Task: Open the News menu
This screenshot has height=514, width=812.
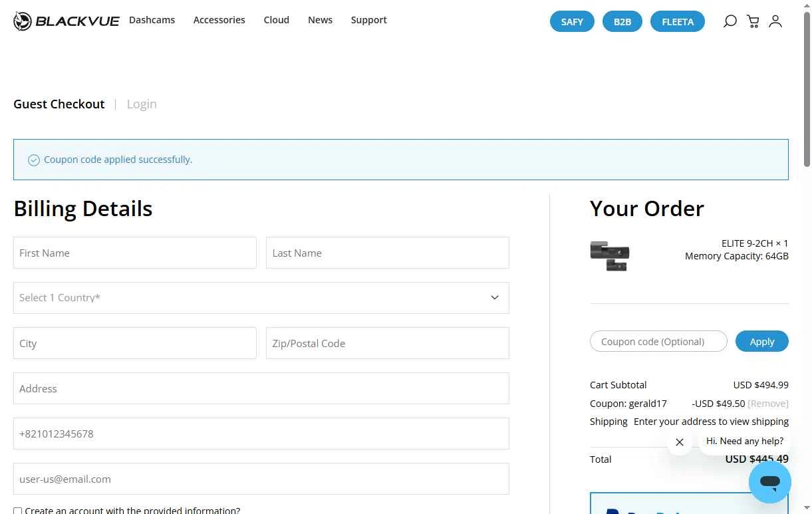Action: pyautogui.click(x=320, y=20)
